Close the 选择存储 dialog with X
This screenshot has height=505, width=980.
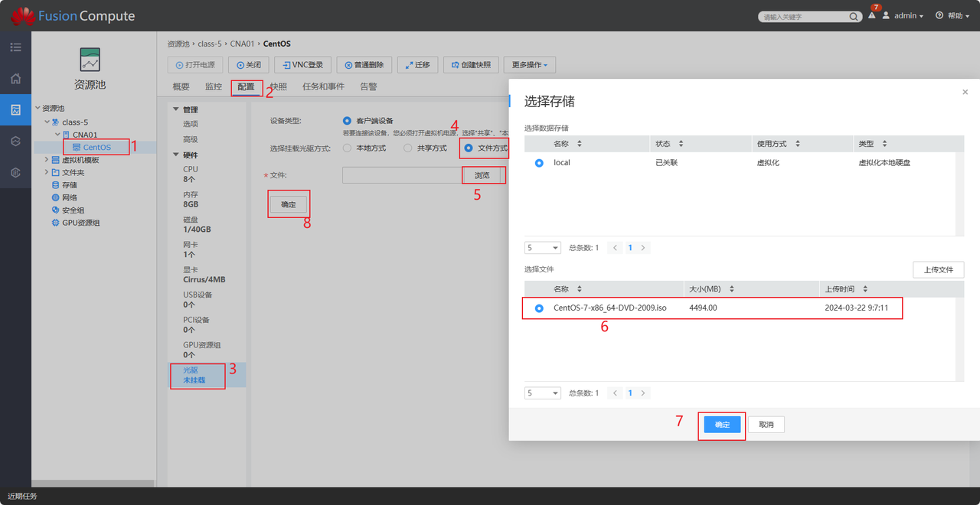coord(965,92)
